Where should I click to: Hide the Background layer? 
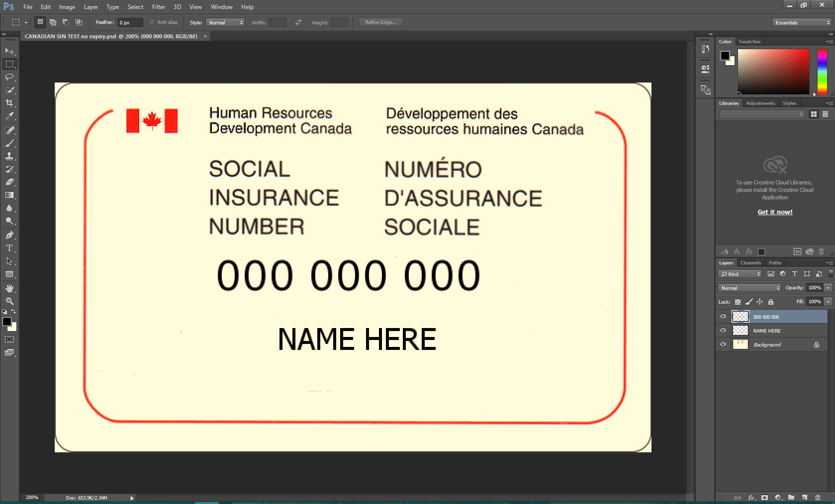tap(723, 344)
